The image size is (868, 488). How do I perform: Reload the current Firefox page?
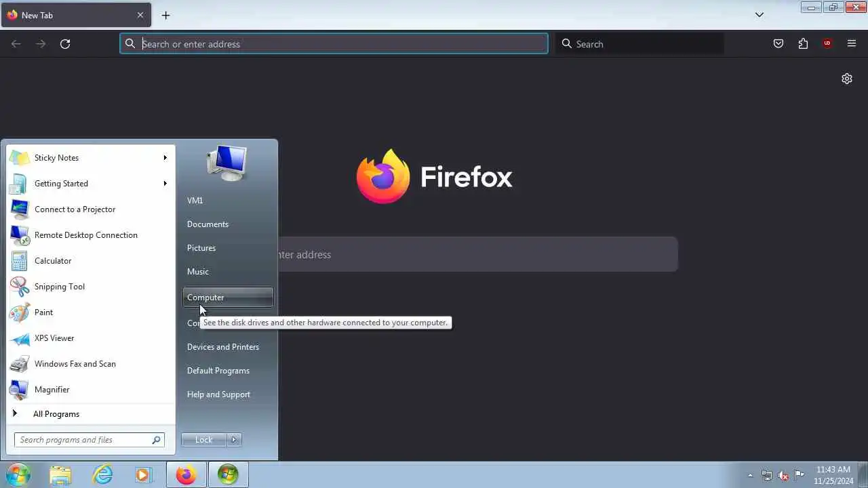coord(65,44)
